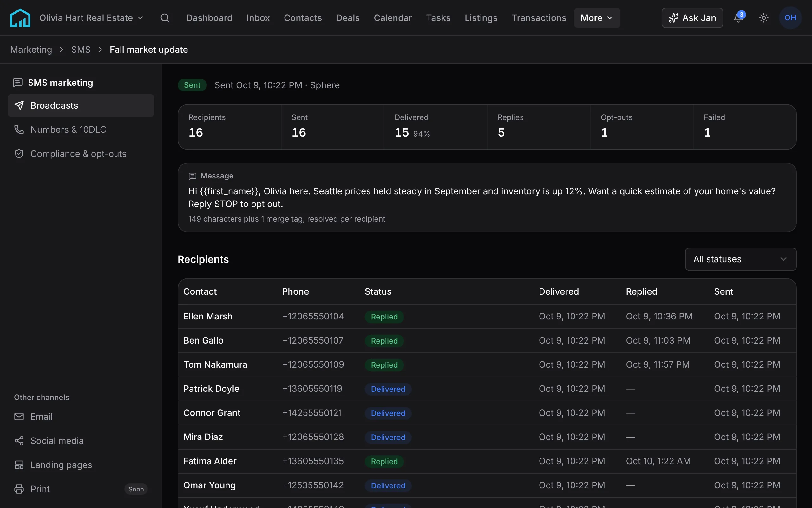
Task: Sort by the Status column header
Action: pyautogui.click(x=378, y=292)
